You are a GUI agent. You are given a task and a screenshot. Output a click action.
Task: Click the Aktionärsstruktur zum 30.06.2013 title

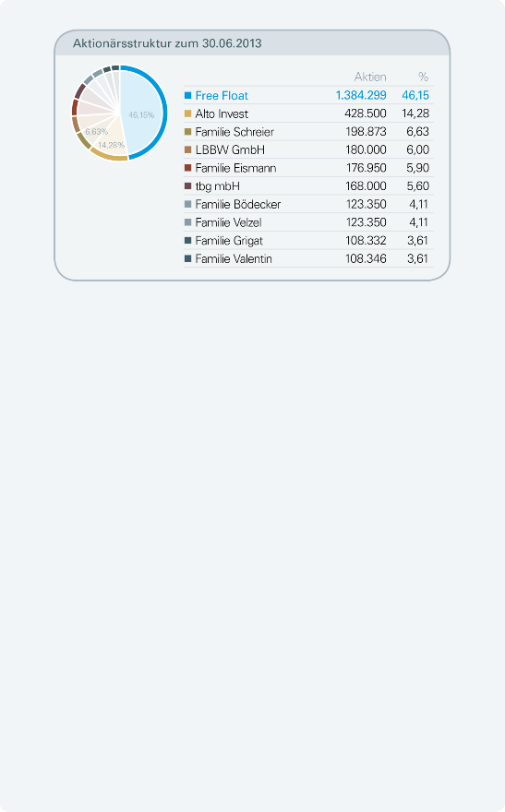[167, 43]
